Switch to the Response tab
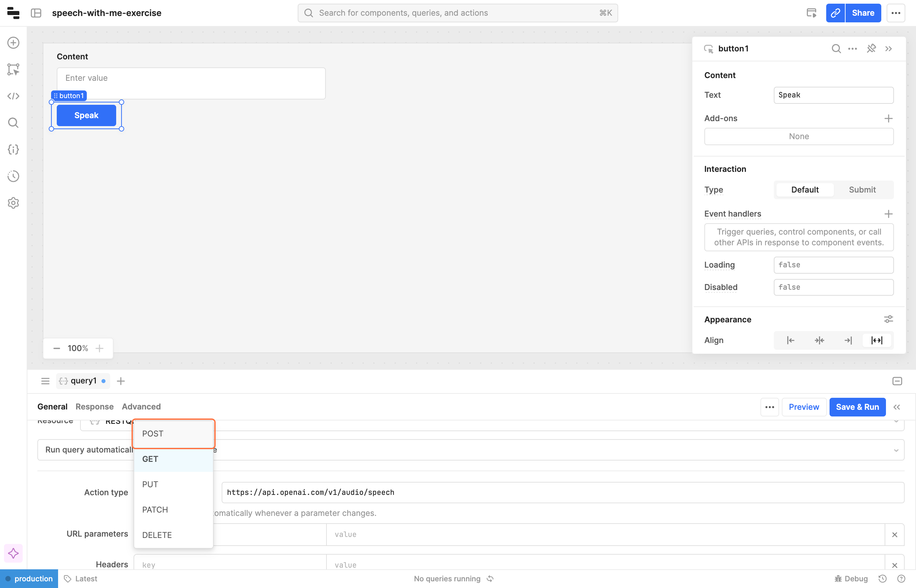 click(x=94, y=407)
